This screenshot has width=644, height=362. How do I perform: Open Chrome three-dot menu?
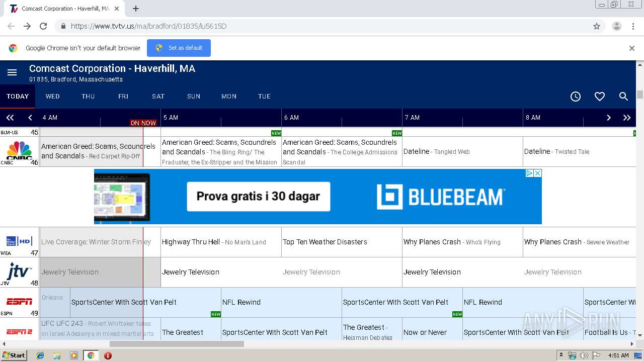633,26
